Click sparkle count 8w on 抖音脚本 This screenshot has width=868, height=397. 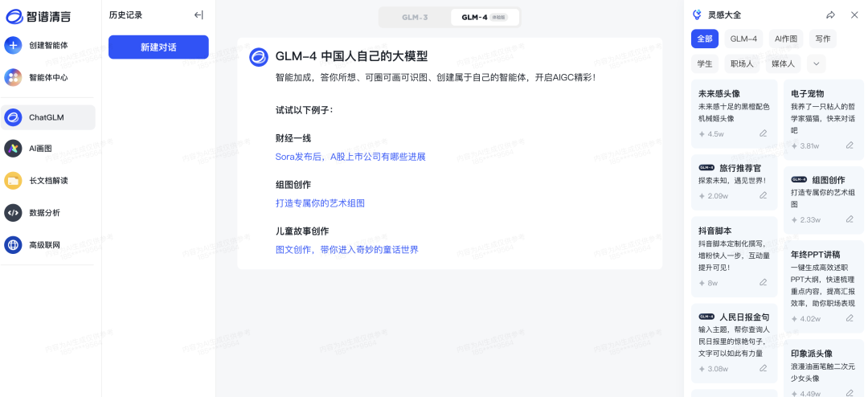tap(708, 283)
